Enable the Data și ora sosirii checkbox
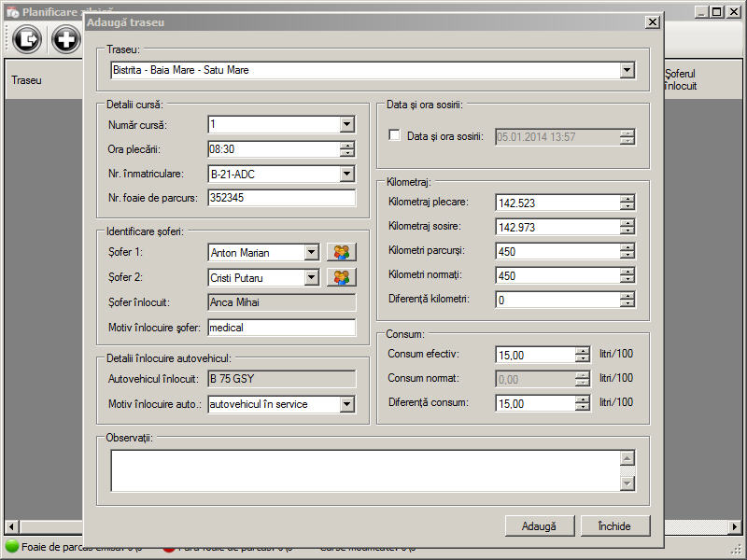 394,135
